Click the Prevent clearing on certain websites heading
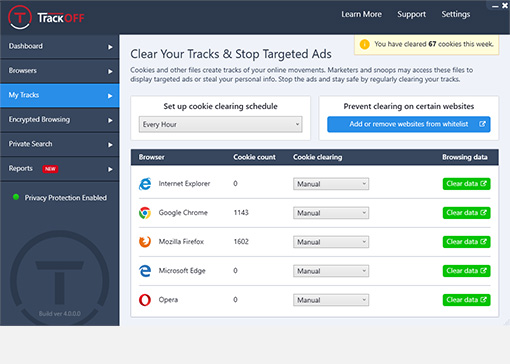The width and height of the screenshot is (510, 364). [x=409, y=106]
